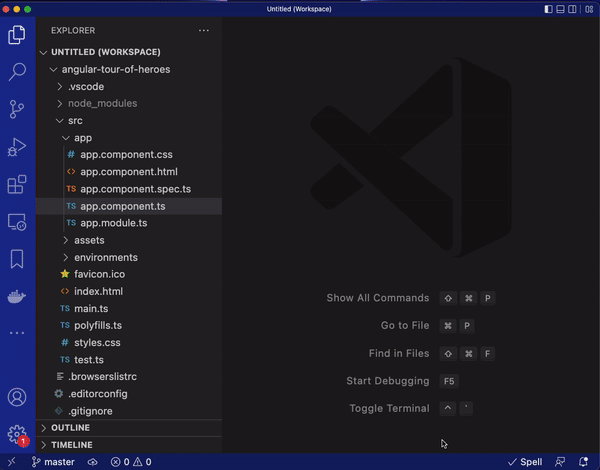Open notifications bell in status bar
Image resolution: width=600 pixels, height=470 pixels.
[x=583, y=462]
